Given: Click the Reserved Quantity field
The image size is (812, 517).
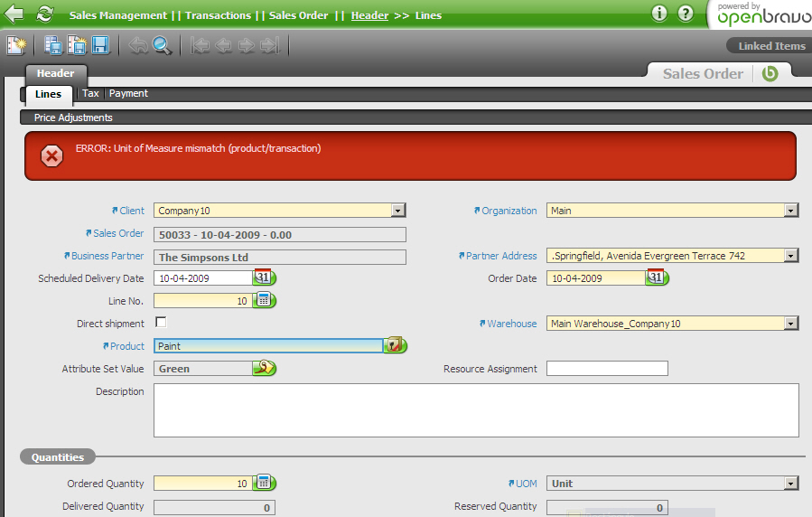Looking at the screenshot, I should tap(607, 507).
